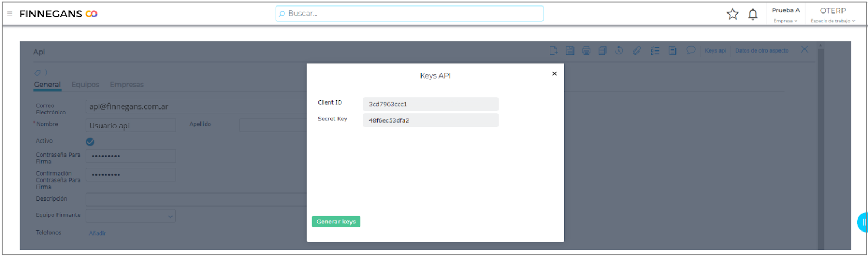Open notifications bell
Image resolution: width=868 pixels, height=257 pixels.
pos(752,15)
